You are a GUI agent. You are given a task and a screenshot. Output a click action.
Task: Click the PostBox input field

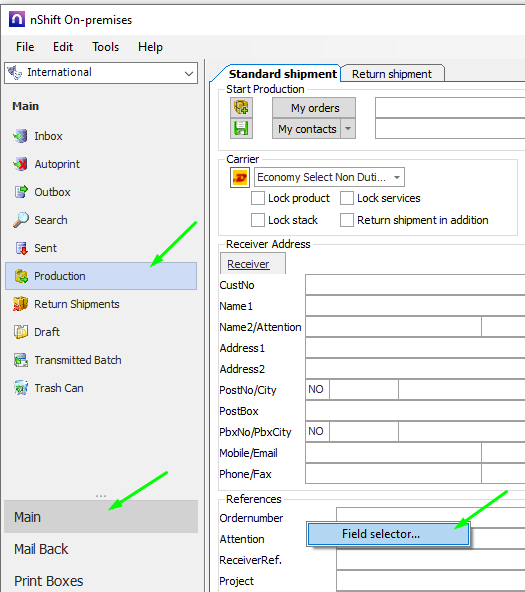(415, 410)
